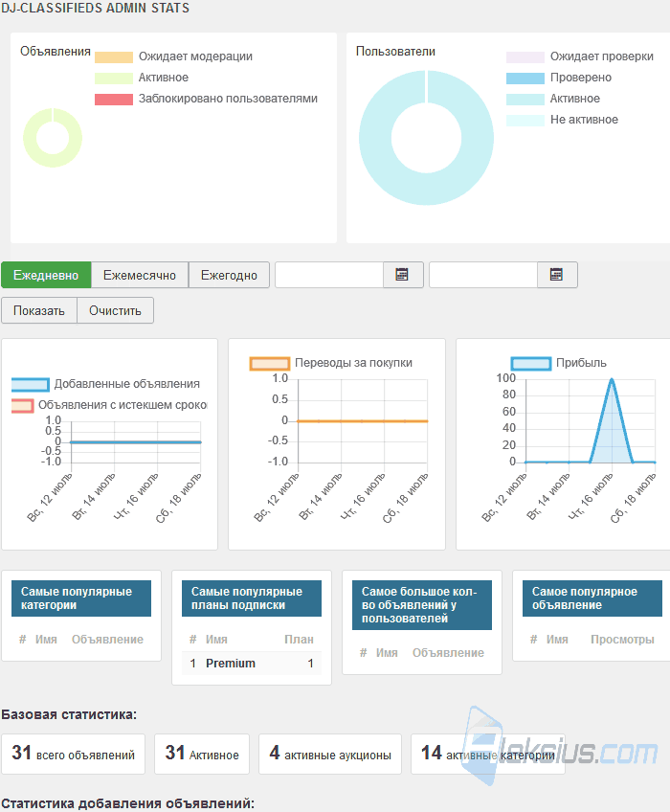Switch to Ежемесячно period
Screen dimensions: 670x812
pyautogui.click(x=140, y=275)
